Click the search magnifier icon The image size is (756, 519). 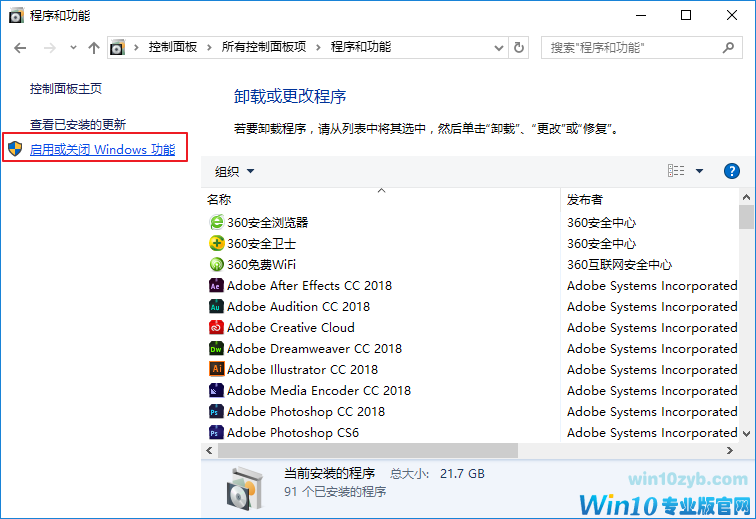729,47
